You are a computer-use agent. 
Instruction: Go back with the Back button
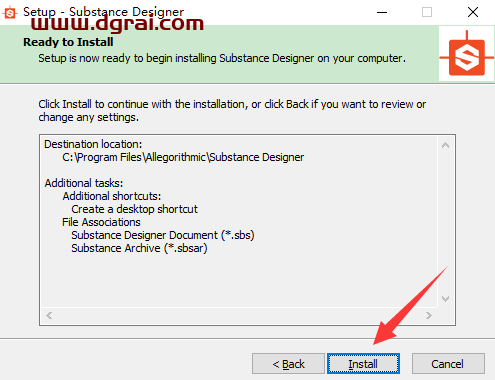(x=288, y=364)
